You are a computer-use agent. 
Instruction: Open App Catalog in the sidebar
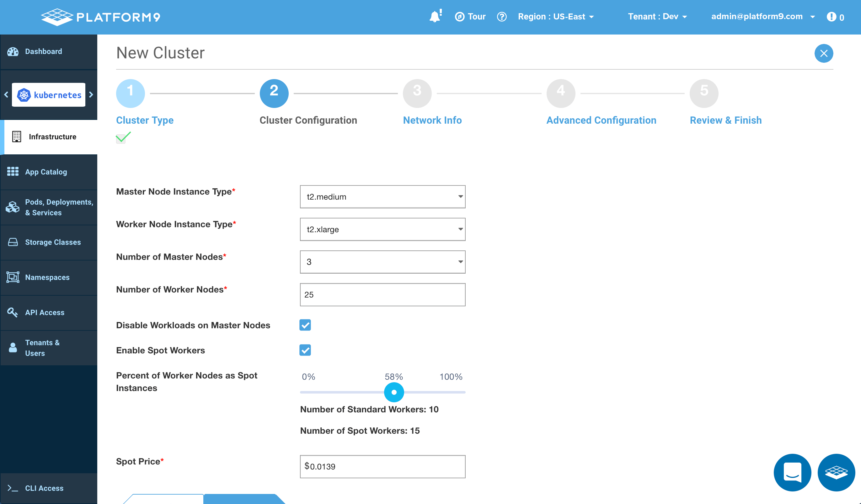(x=49, y=172)
